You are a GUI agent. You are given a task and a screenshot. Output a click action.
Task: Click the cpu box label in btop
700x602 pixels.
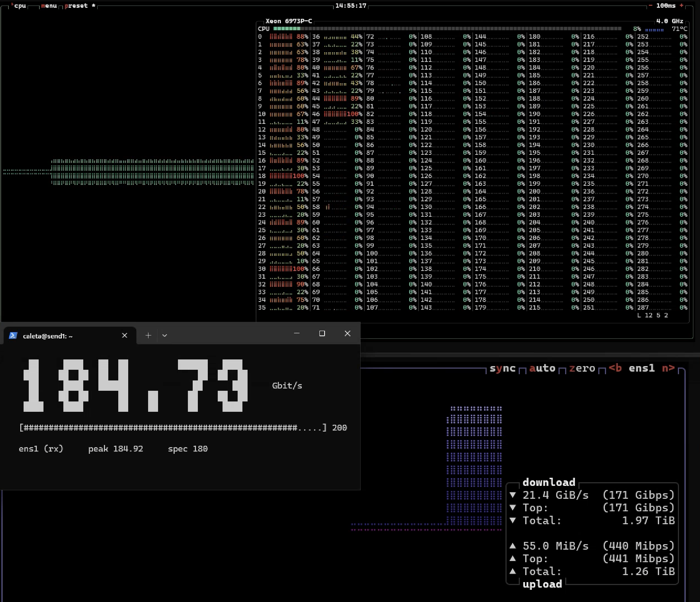tap(19, 6)
